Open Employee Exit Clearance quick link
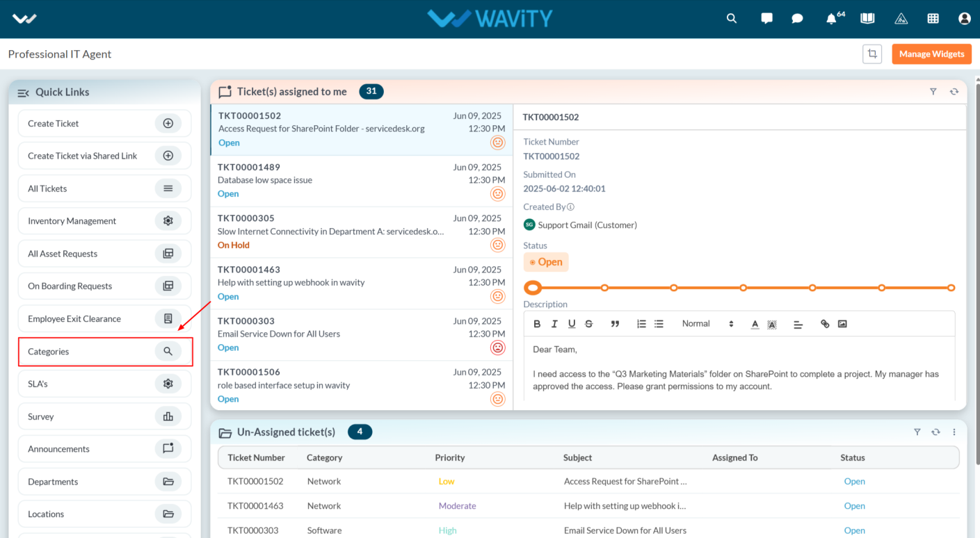 tap(104, 318)
